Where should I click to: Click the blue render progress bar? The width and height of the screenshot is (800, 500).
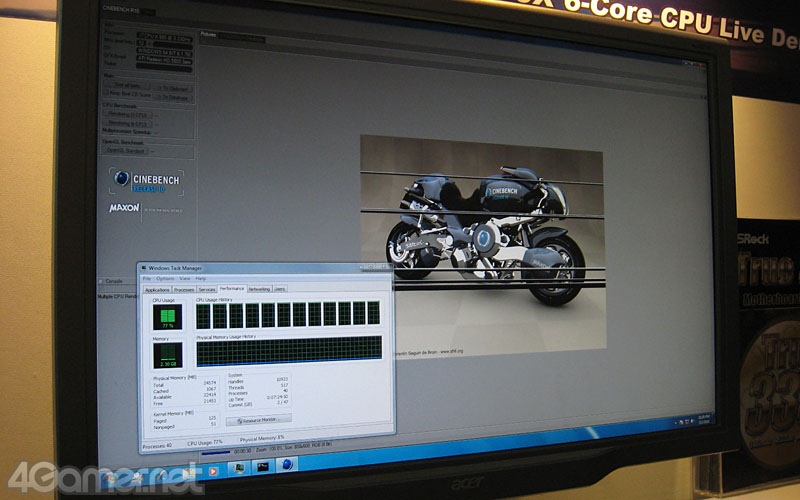215,453
